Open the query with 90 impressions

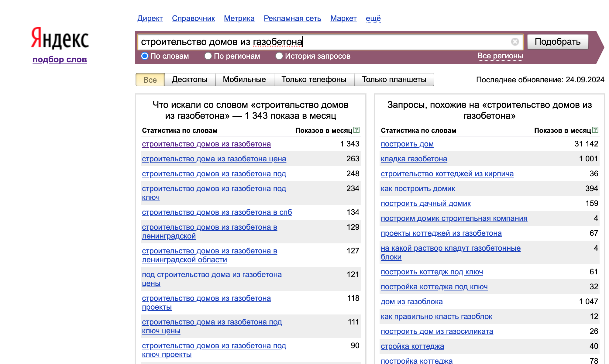tap(214, 350)
